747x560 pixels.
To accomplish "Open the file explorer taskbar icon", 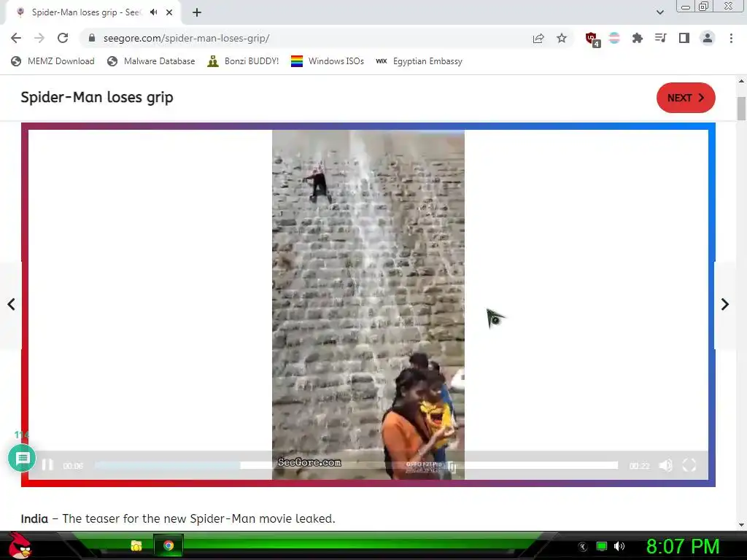I will pos(136,545).
